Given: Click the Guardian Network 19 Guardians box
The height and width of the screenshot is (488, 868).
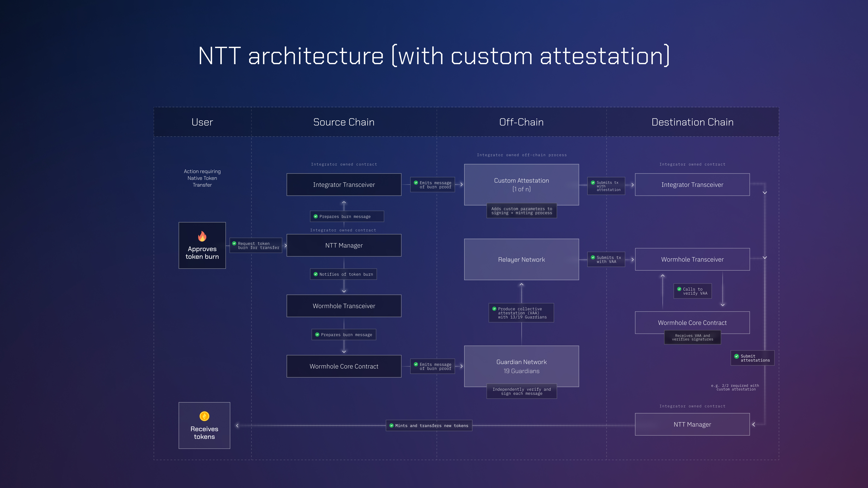Looking at the screenshot, I should click(x=522, y=366).
